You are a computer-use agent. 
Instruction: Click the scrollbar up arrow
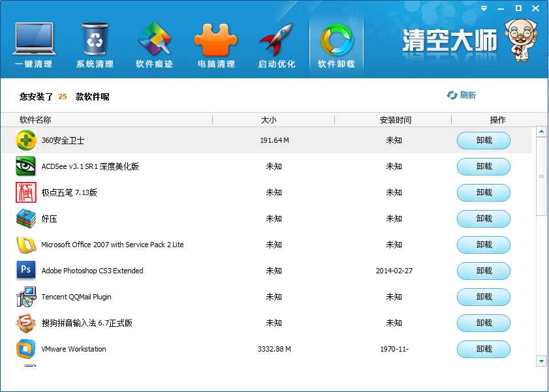541,132
